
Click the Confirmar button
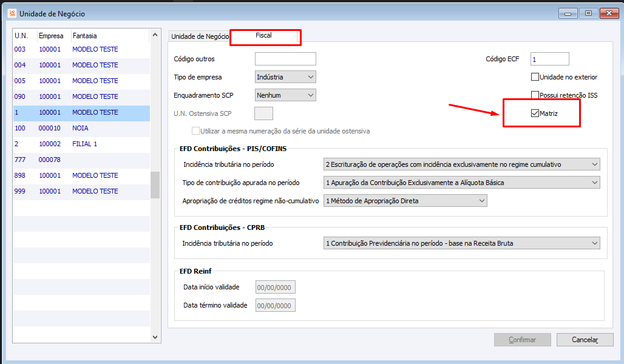523,340
